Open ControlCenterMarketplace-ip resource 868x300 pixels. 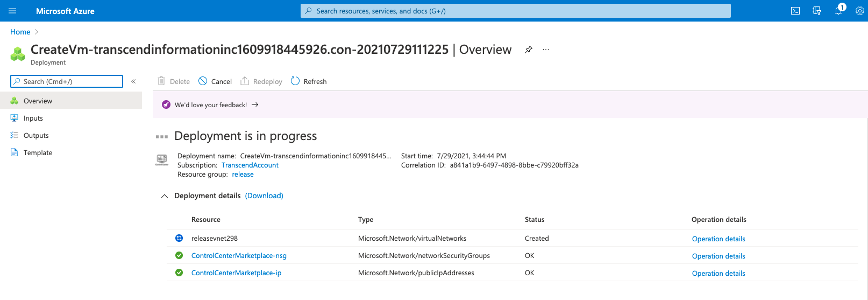[236, 273]
